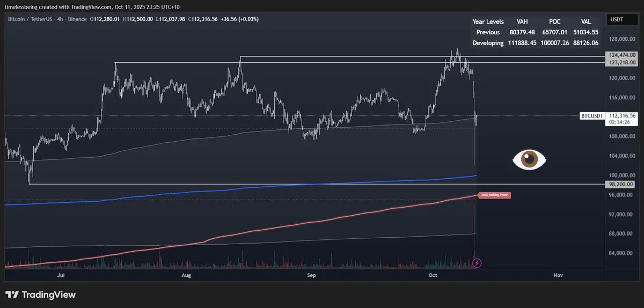This screenshot has width=644, height=308.
Task: Click the timelessbeing created with TradingView.com caption
Action: 93,8
